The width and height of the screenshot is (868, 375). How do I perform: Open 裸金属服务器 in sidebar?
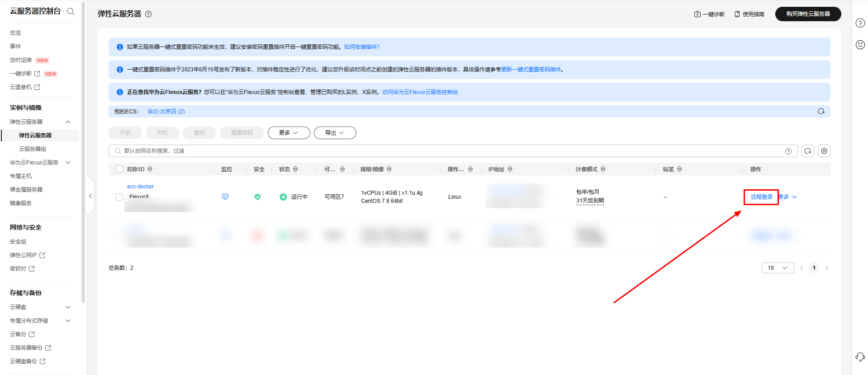(x=26, y=190)
